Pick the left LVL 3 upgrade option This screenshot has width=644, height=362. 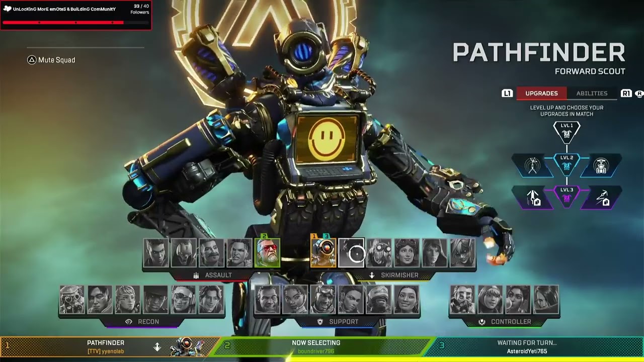point(533,198)
